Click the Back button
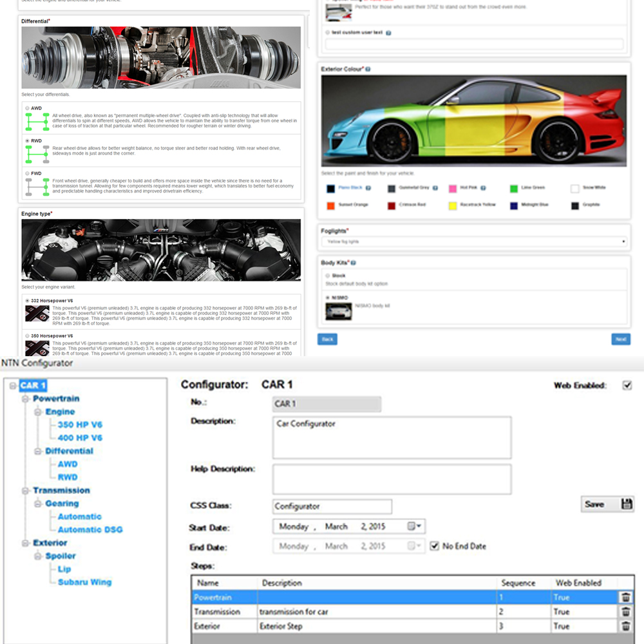This screenshot has height=644, width=644. 327,339
